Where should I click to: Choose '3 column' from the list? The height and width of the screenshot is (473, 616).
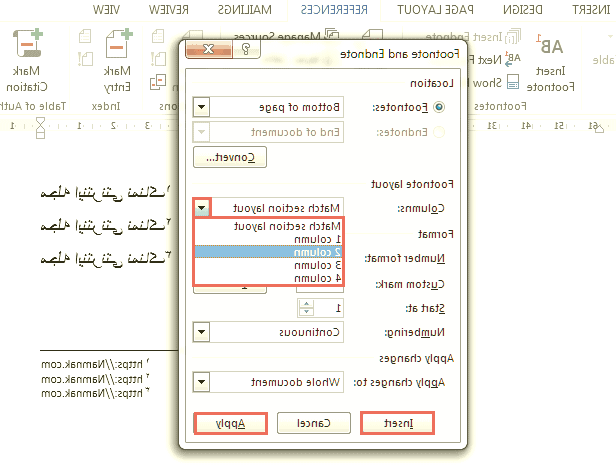pos(268,266)
